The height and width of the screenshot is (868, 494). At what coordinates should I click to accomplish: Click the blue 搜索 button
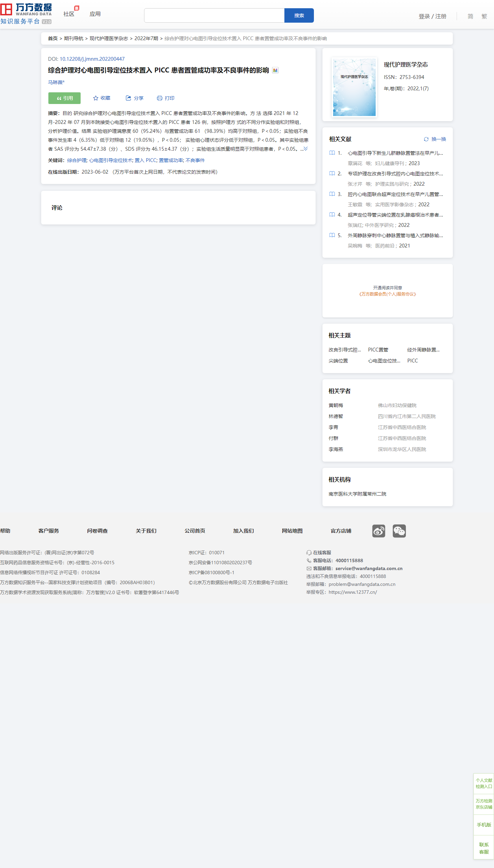[x=299, y=15]
